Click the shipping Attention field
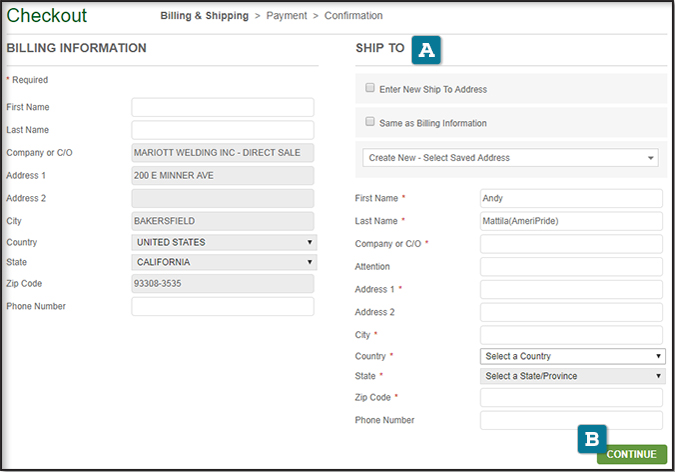 [571, 267]
